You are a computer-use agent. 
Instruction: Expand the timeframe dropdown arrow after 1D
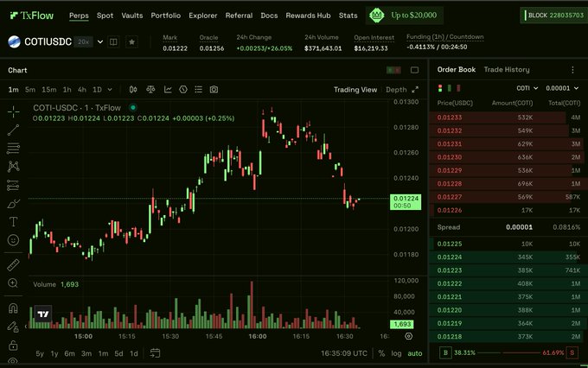pyautogui.click(x=110, y=90)
